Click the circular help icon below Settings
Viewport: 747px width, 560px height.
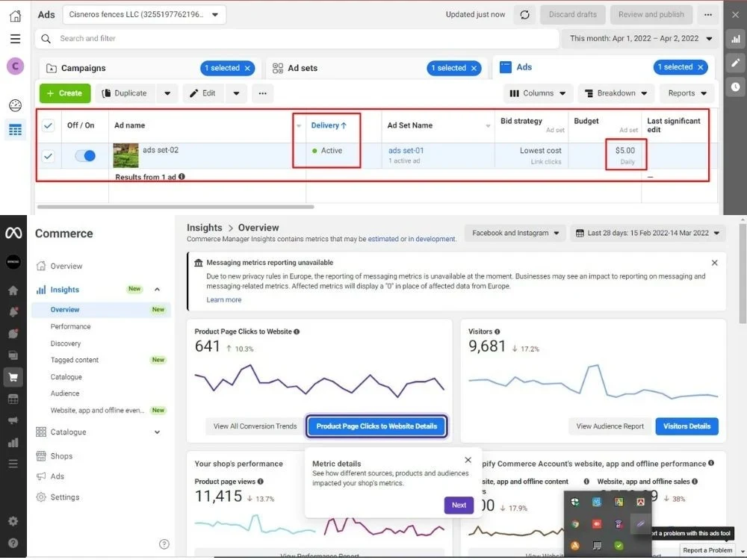(164, 544)
